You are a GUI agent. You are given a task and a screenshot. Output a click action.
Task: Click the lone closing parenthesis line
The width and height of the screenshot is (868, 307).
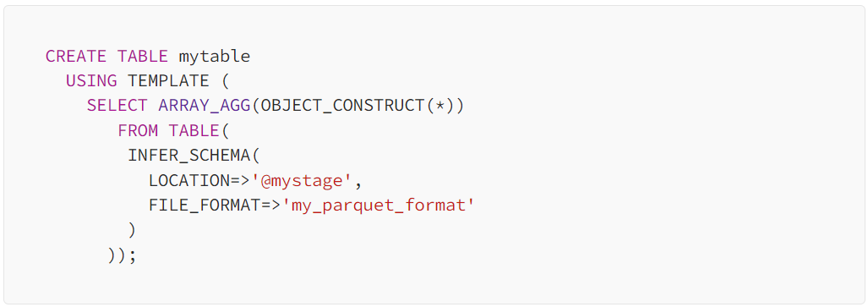click(132, 231)
